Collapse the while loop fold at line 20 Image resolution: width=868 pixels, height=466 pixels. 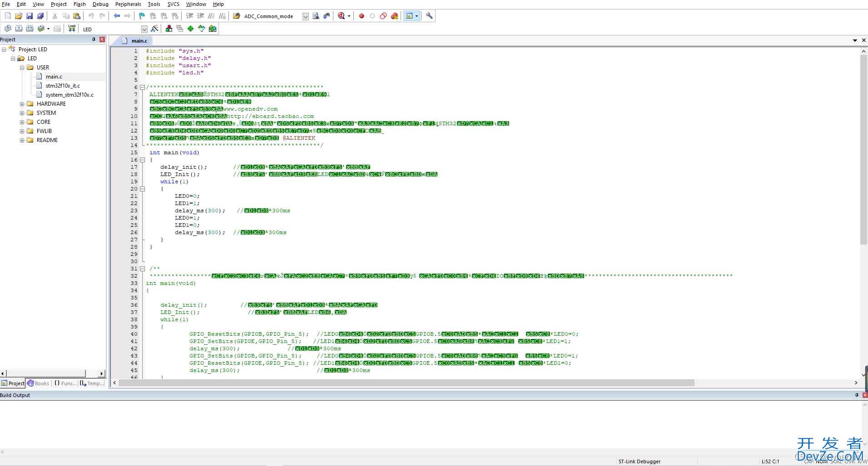[x=142, y=189]
